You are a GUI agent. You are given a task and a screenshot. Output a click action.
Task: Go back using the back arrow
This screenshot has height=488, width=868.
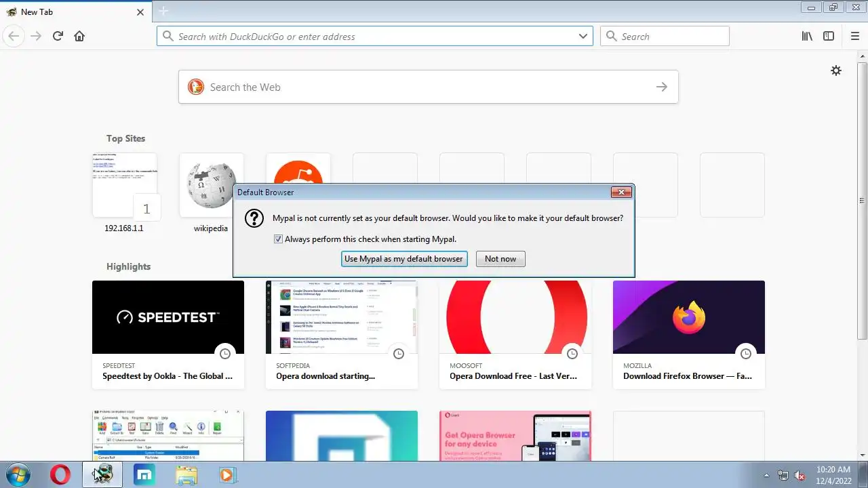(x=14, y=36)
